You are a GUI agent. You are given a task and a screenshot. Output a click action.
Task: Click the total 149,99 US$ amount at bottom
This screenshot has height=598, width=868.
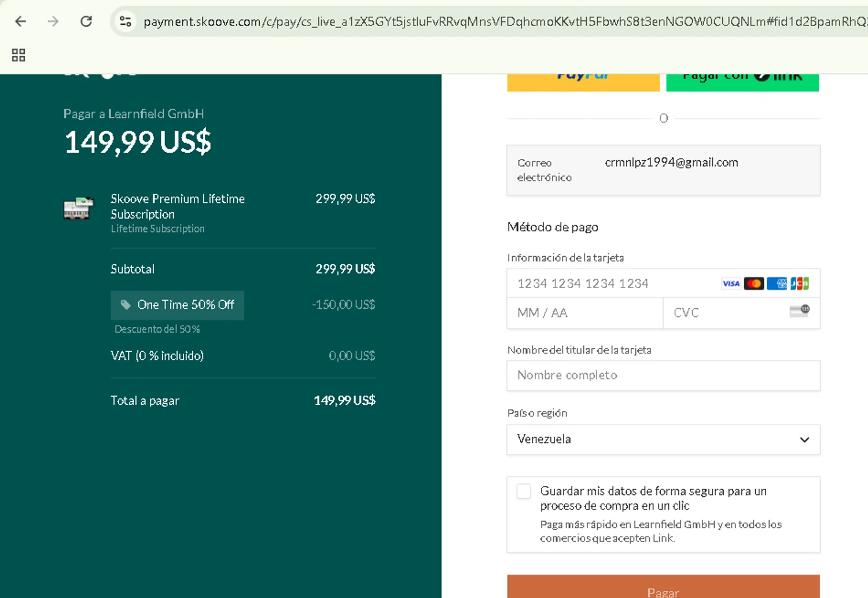click(345, 400)
